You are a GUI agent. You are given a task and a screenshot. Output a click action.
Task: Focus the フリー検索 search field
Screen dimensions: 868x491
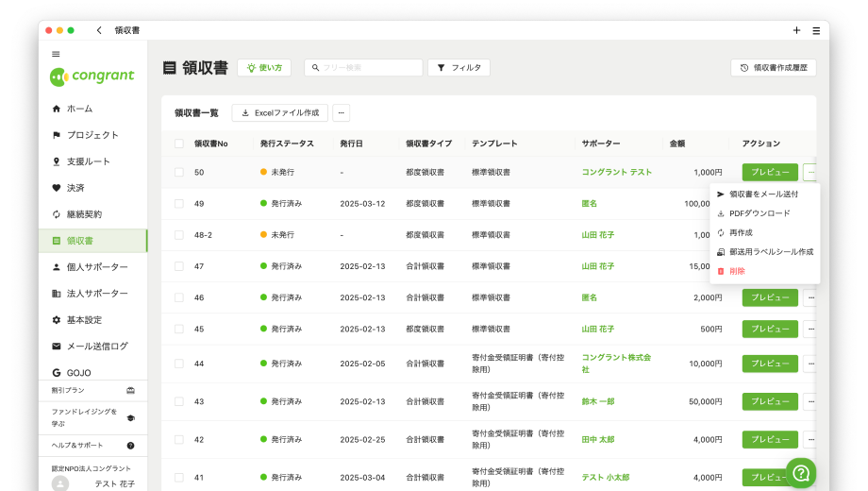point(363,68)
